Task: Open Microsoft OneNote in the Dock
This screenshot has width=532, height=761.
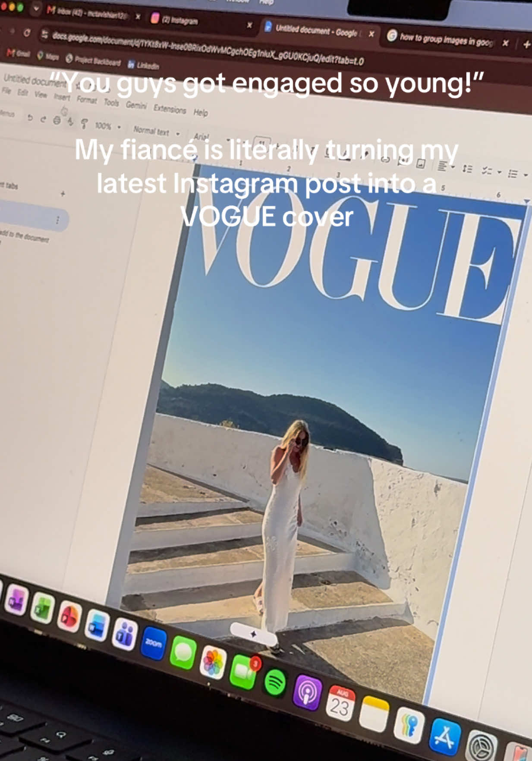Action: [16, 600]
